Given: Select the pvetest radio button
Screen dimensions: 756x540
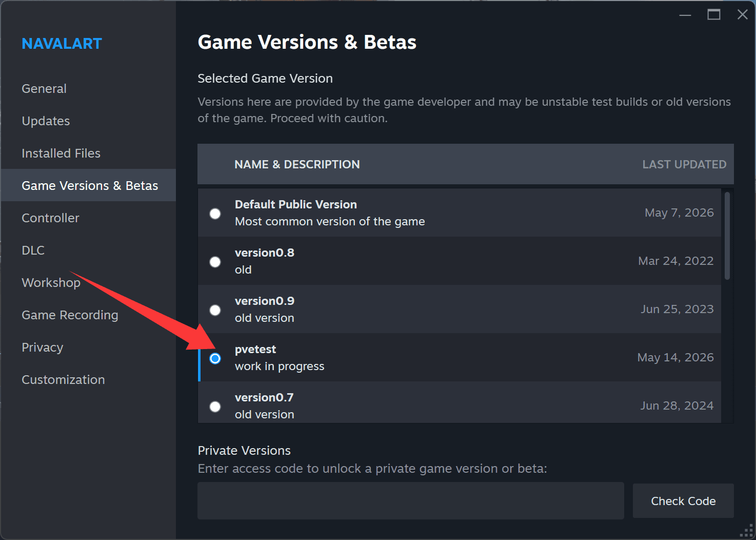Looking at the screenshot, I should coord(215,358).
